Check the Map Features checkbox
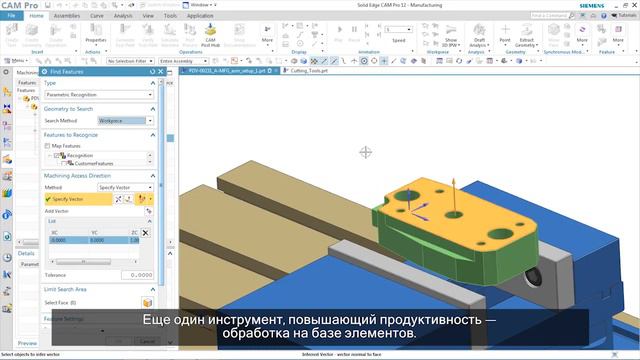This screenshot has width=640, height=360. click(47, 146)
